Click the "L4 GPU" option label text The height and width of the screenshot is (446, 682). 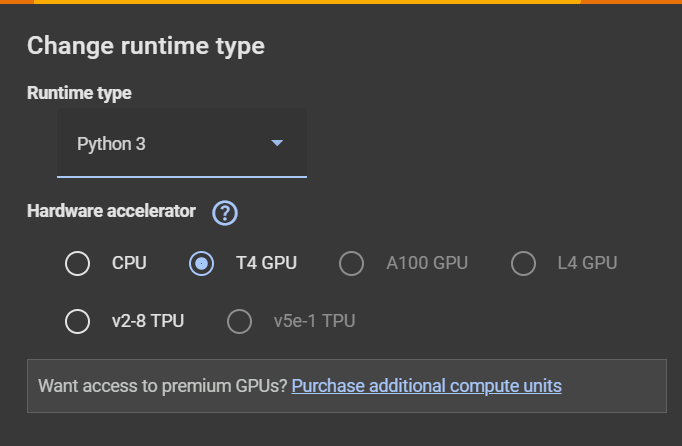pyautogui.click(x=586, y=264)
